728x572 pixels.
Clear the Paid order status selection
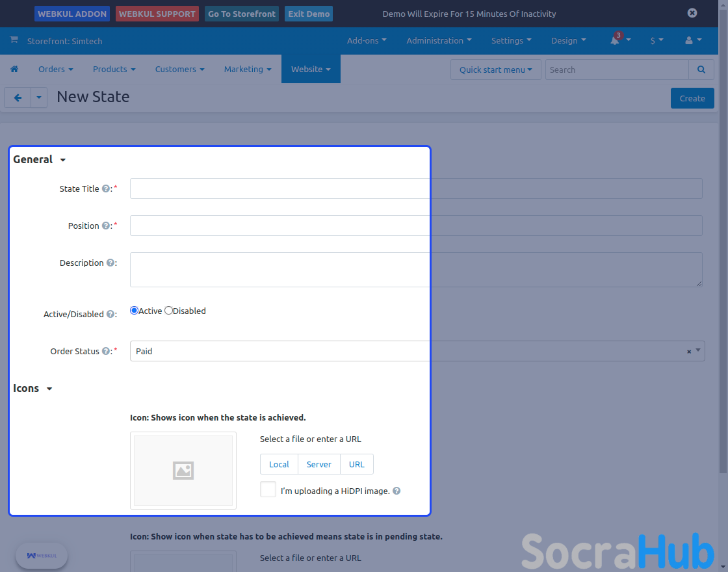(689, 352)
